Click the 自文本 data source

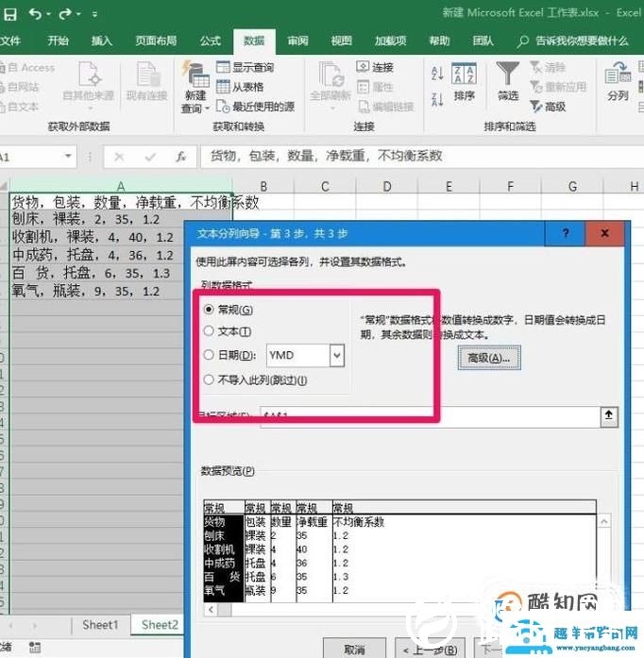pos(20,107)
